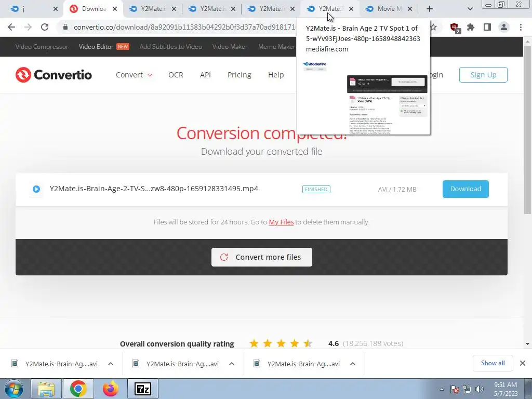Image resolution: width=532 pixels, height=399 pixels.
Task: Click the star rating display
Action: click(x=281, y=343)
